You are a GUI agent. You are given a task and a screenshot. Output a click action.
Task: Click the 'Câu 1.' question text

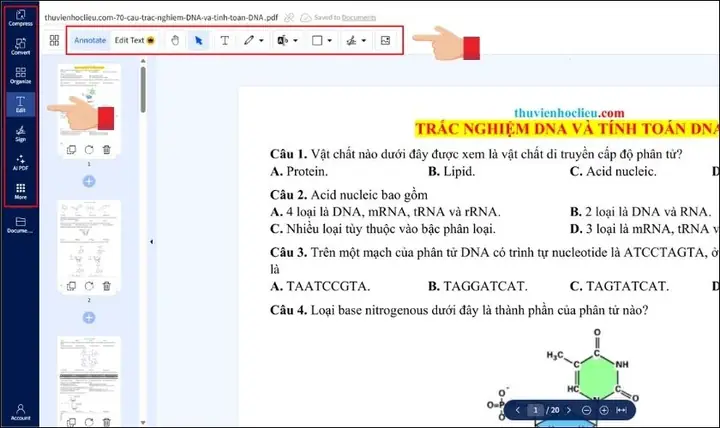click(476, 154)
